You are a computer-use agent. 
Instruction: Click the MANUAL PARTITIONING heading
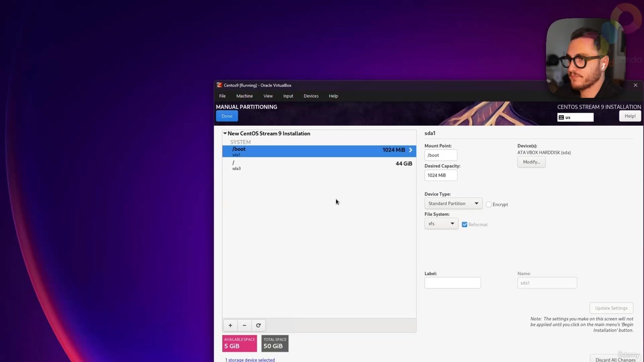point(247,107)
